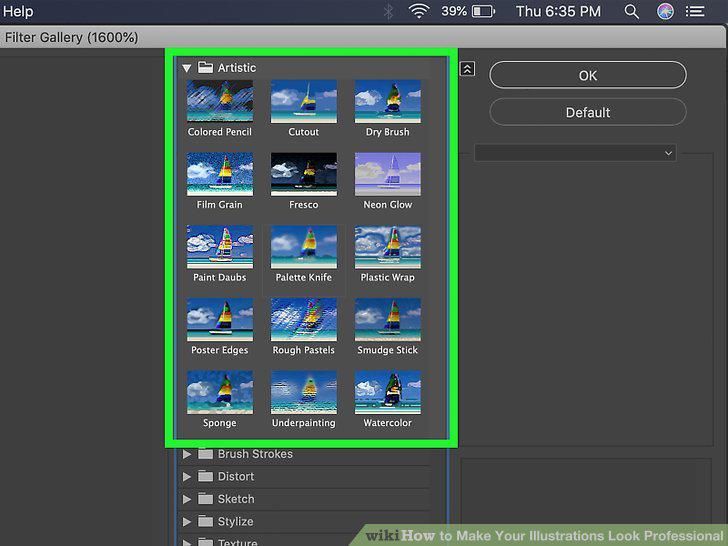
Task: Select the Palette Knife filter thumbnail
Action: (x=304, y=247)
